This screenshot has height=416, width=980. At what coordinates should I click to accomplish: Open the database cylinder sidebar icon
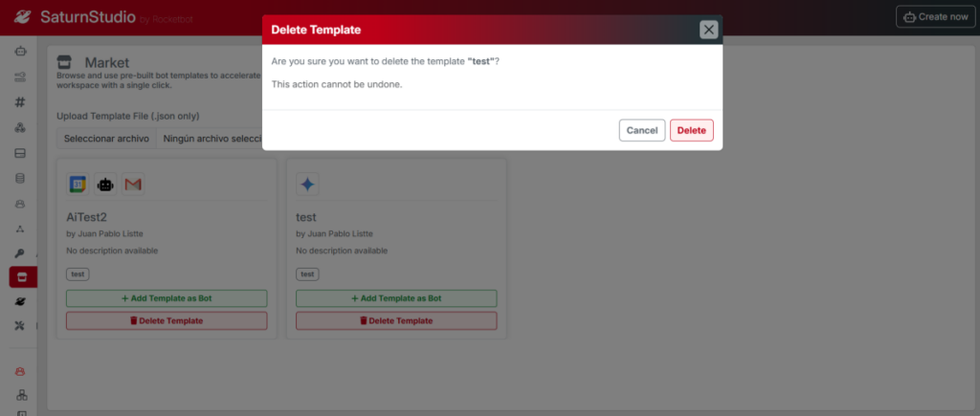point(21,178)
